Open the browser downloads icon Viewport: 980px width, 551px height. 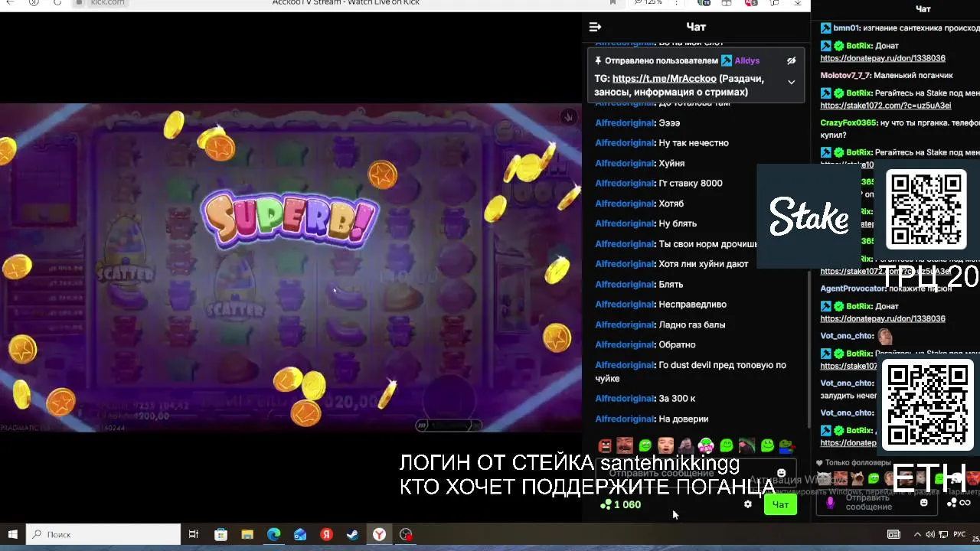click(x=797, y=3)
